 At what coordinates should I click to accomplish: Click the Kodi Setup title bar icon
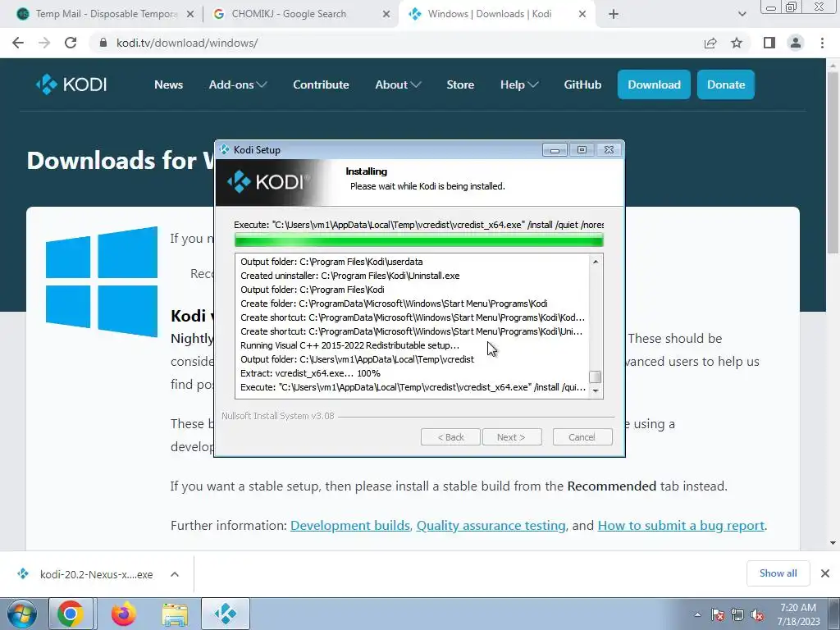(x=225, y=149)
